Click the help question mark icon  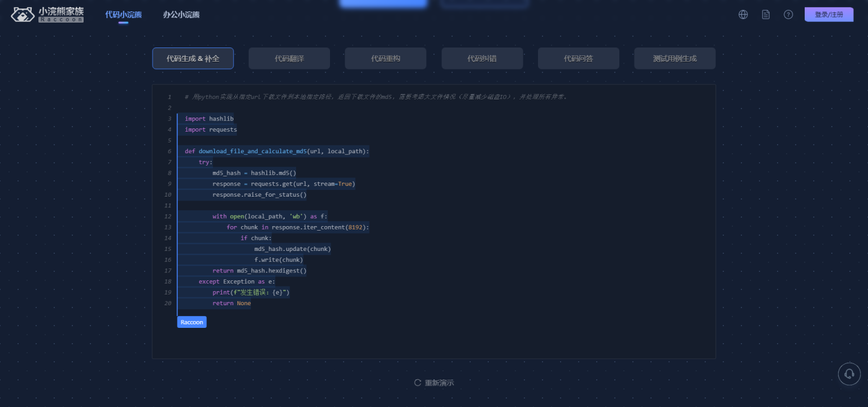(788, 15)
